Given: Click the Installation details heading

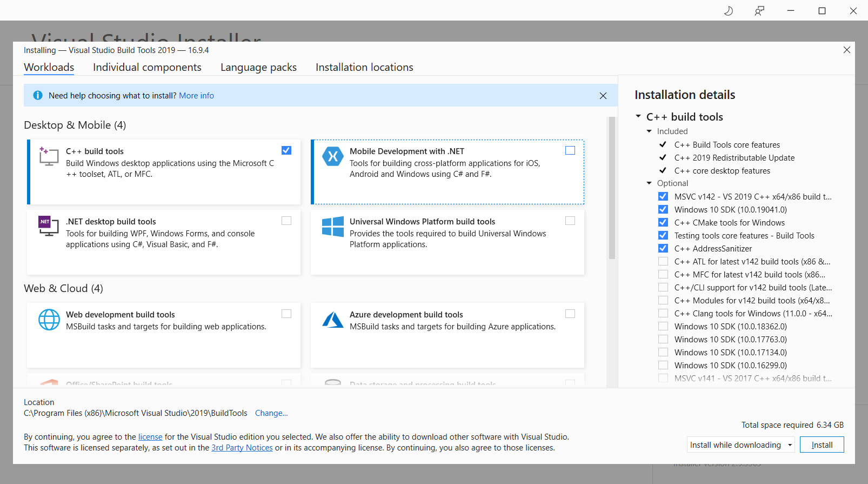Looking at the screenshot, I should [685, 95].
